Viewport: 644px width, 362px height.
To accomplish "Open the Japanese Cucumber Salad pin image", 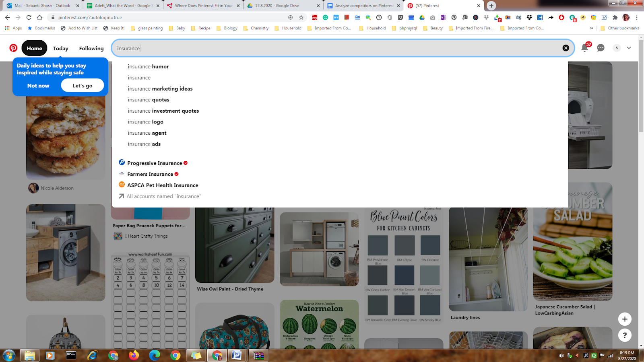I will (x=572, y=241).
